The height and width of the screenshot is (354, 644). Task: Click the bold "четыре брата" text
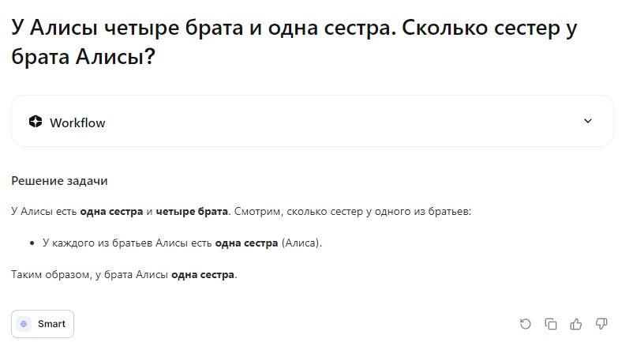pyautogui.click(x=192, y=212)
